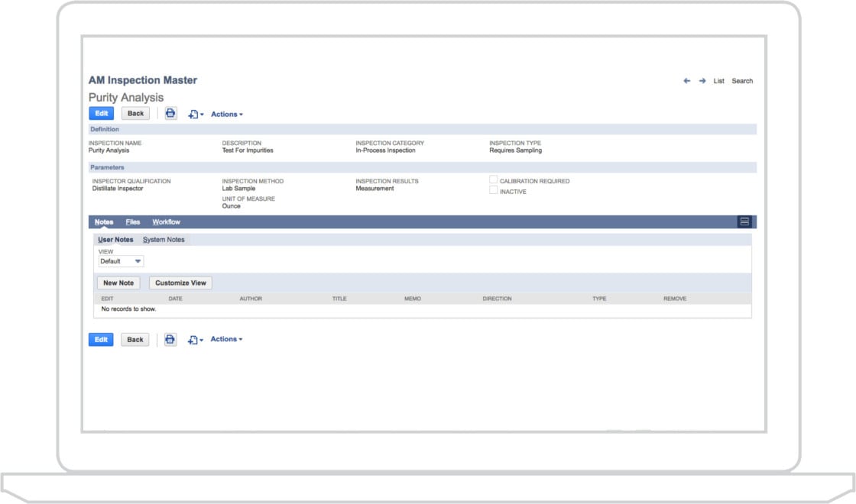Viewport: 856px width, 504px height.
Task: Click the Memo column header
Action: 413,299
